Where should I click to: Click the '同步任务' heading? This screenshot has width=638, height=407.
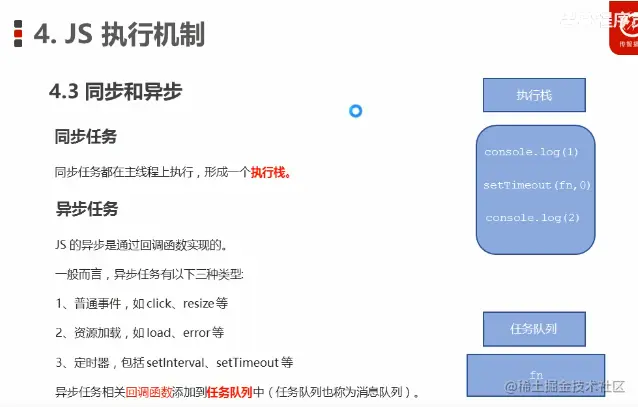(86, 136)
